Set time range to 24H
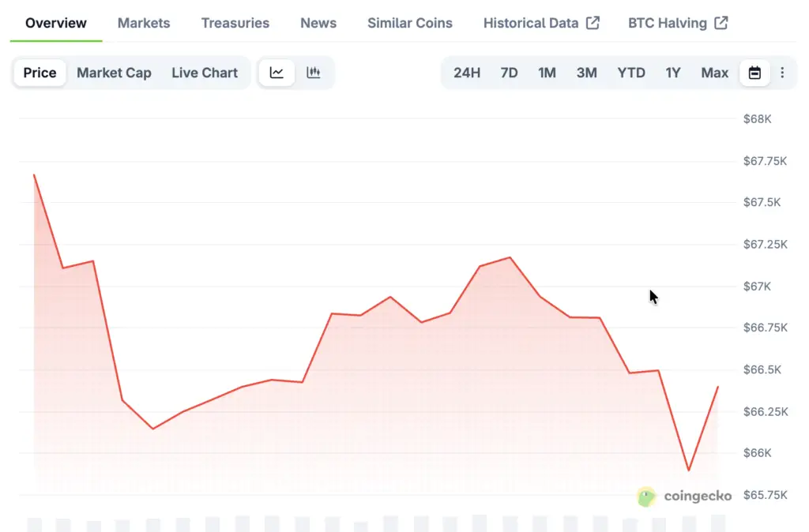This screenshot has height=532, width=809. [467, 73]
